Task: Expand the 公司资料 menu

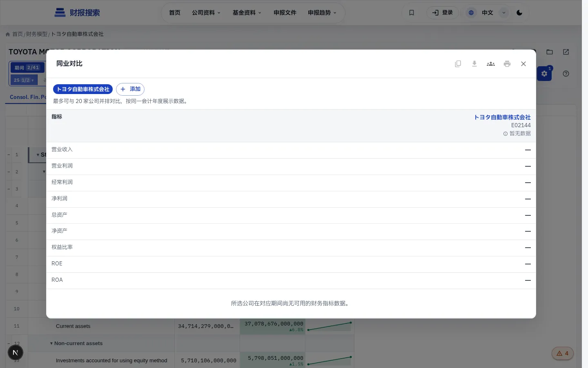Action: [x=206, y=13]
